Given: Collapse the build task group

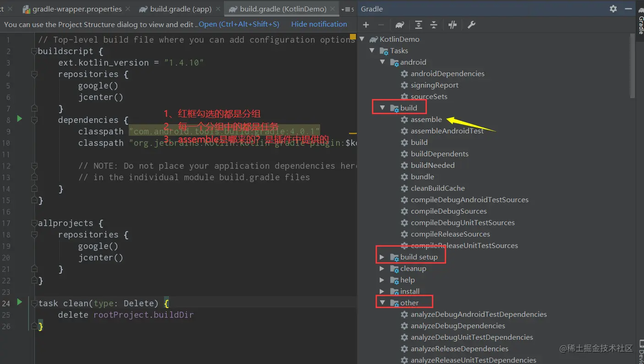Looking at the screenshot, I should (x=382, y=108).
